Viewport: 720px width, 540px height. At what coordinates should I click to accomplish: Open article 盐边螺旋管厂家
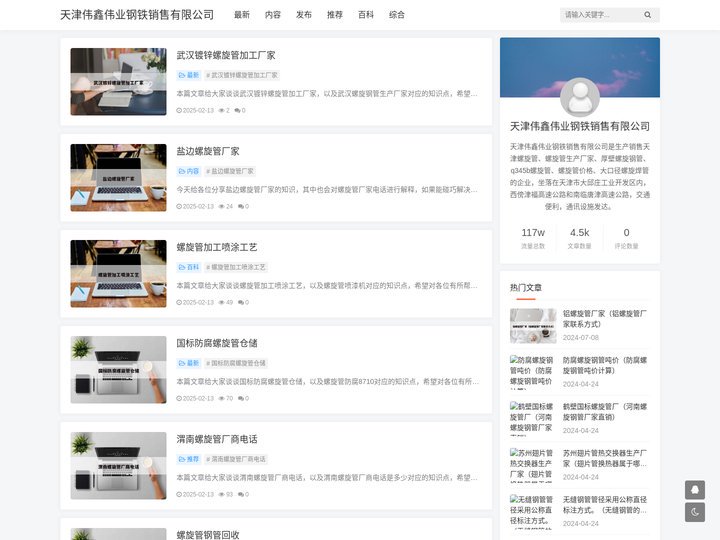(208, 151)
